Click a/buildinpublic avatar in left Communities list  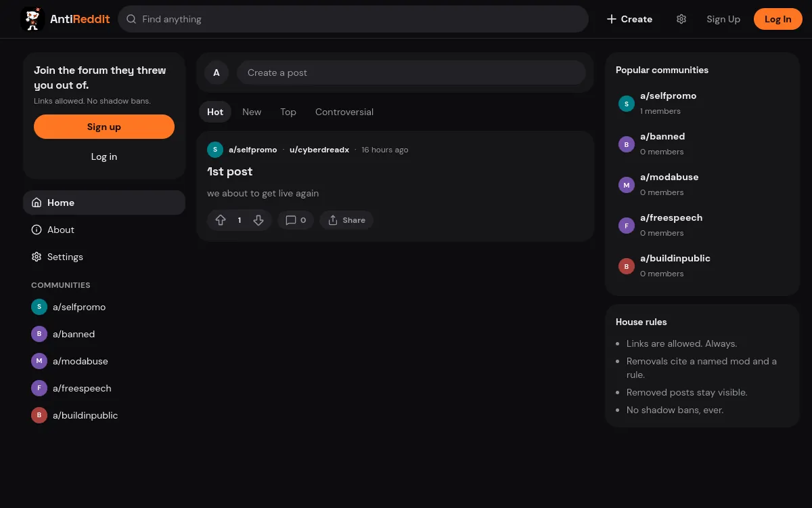click(x=39, y=415)
